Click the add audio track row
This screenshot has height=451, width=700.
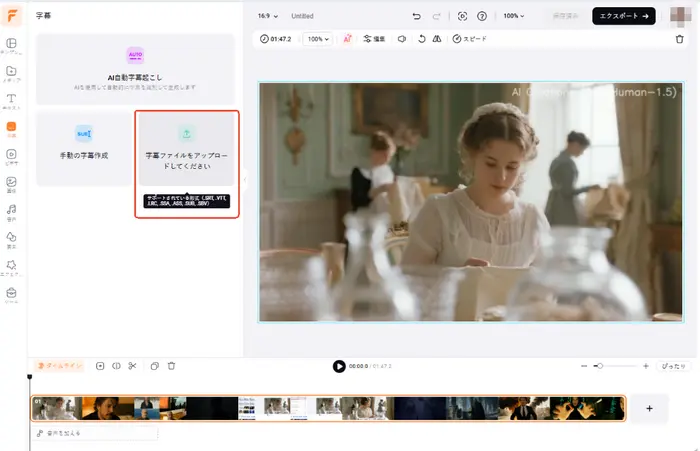95,433
